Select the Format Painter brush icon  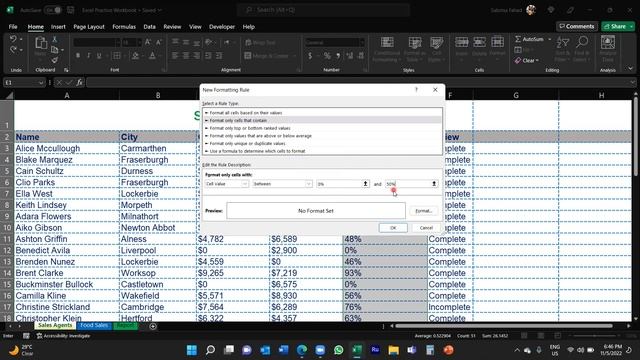pos(54,60)
